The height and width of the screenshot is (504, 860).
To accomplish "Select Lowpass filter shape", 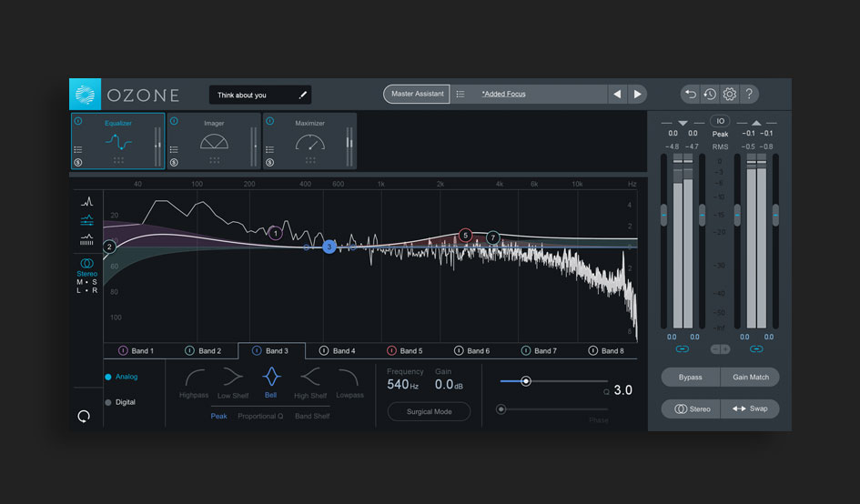I will tap(349, 383).
